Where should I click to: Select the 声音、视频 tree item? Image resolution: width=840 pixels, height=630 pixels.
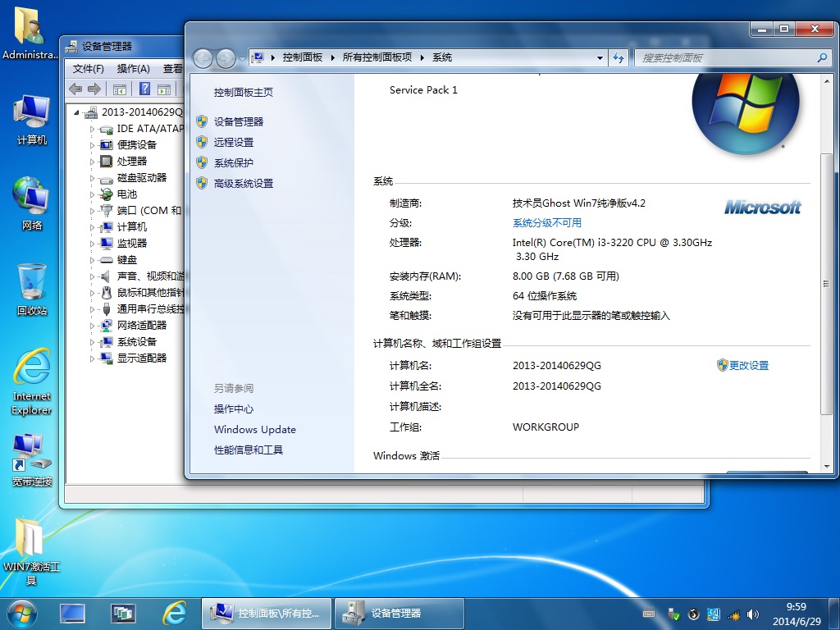tap(150, 276)
